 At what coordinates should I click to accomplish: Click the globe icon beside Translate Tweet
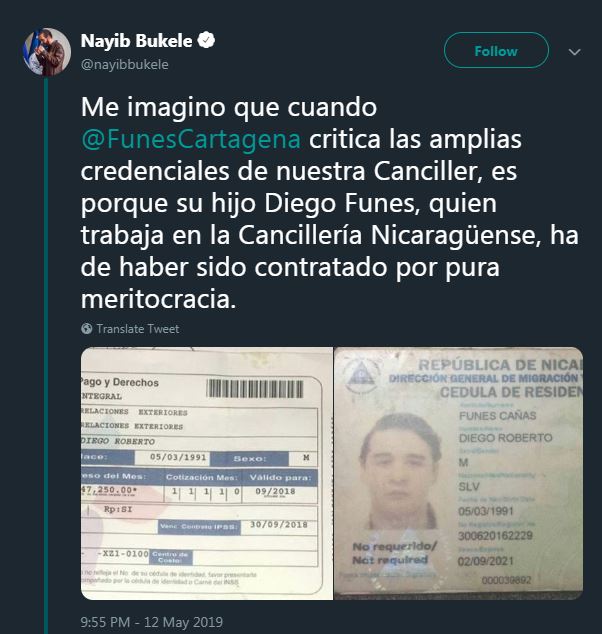click(87, 328)
